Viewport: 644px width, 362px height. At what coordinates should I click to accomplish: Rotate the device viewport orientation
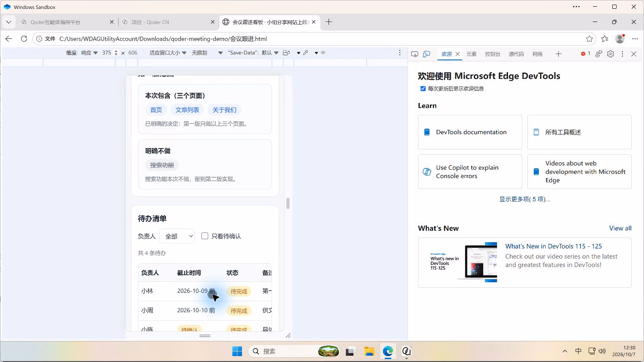pyautogui.click(x=286, y=53)
